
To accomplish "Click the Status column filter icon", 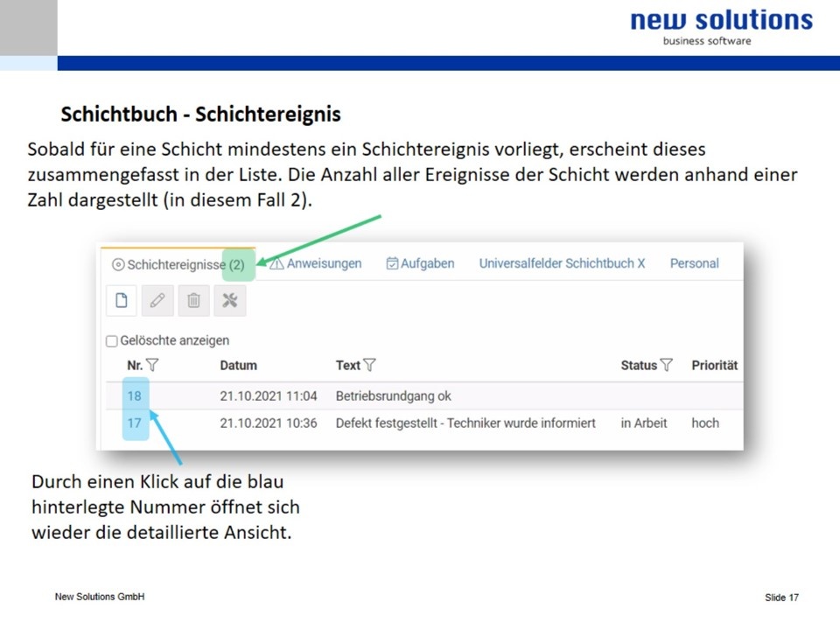I will coord(667,365).
